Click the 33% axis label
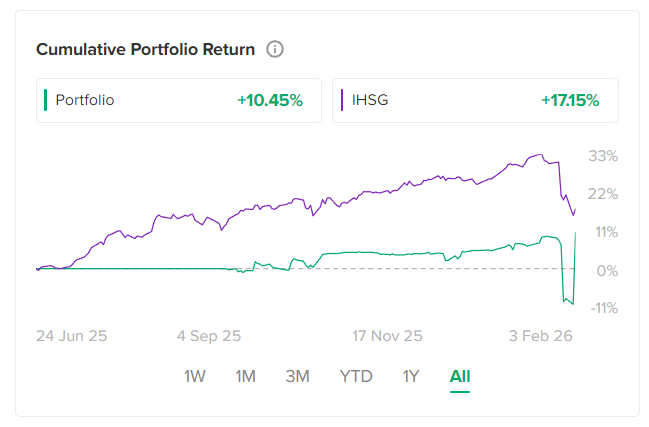The height and width of the screenshot is (427, 649). (x=603, y=156)
